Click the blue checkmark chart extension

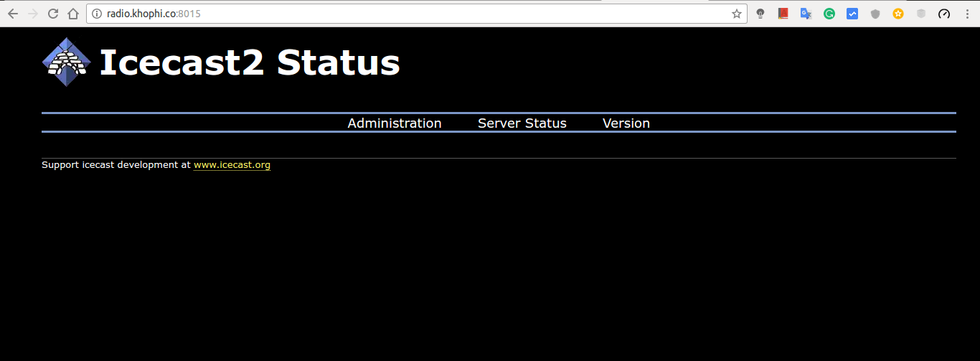[852, 14]
